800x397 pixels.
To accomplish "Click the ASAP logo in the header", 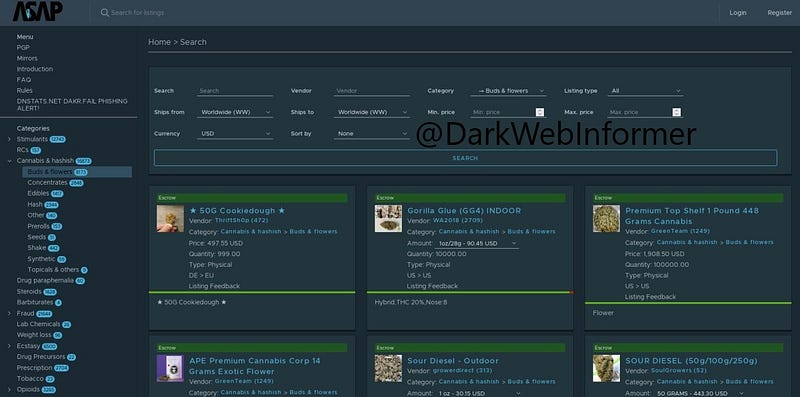I will tap(38, 11).
